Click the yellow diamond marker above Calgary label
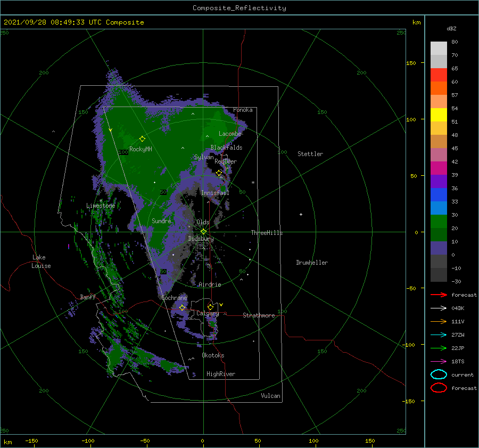The height and width of the screenshot is (448, 479). (210, 307)
